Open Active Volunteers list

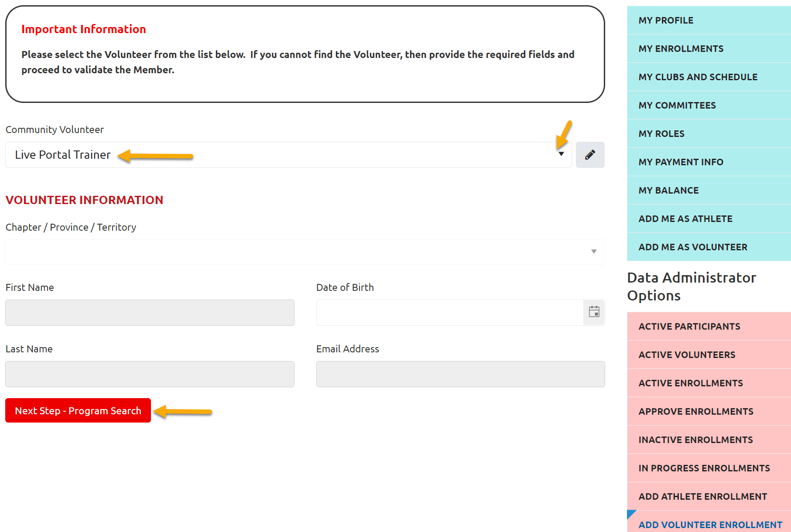click(x=709, y=355)
